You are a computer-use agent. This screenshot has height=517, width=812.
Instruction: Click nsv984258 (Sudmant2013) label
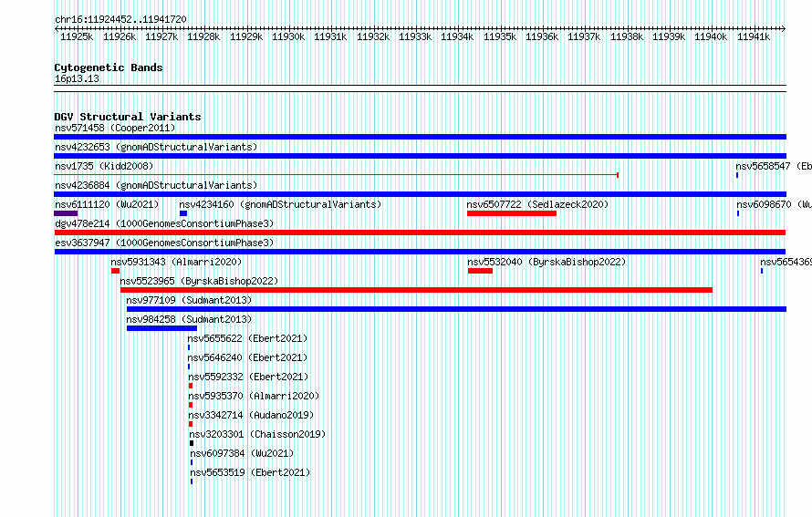189,319
